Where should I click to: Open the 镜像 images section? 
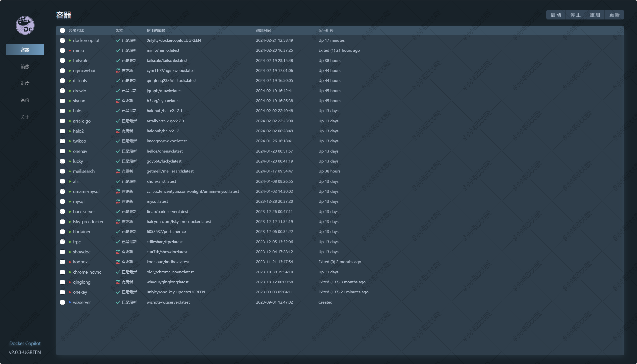point(25,66)
